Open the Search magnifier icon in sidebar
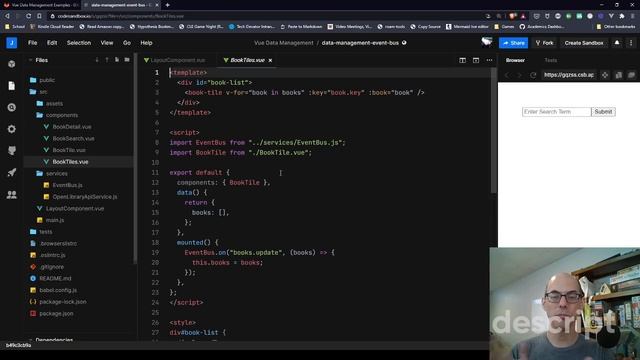This screenshot has width=640, height=360. [x=11, y=107]
